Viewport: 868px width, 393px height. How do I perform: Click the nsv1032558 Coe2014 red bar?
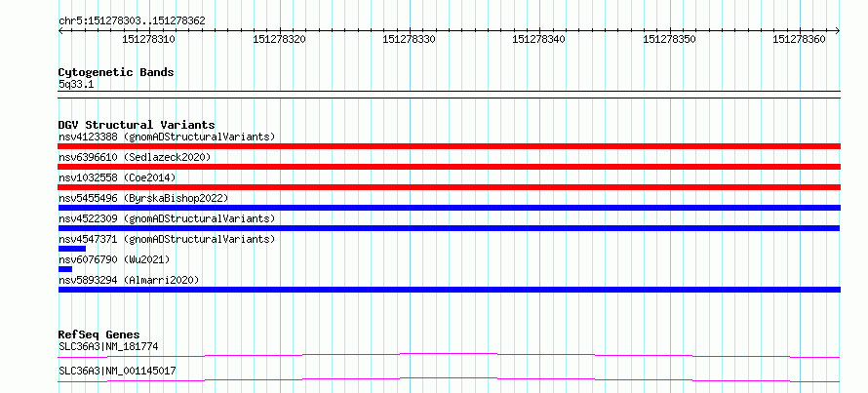point(449,187)
